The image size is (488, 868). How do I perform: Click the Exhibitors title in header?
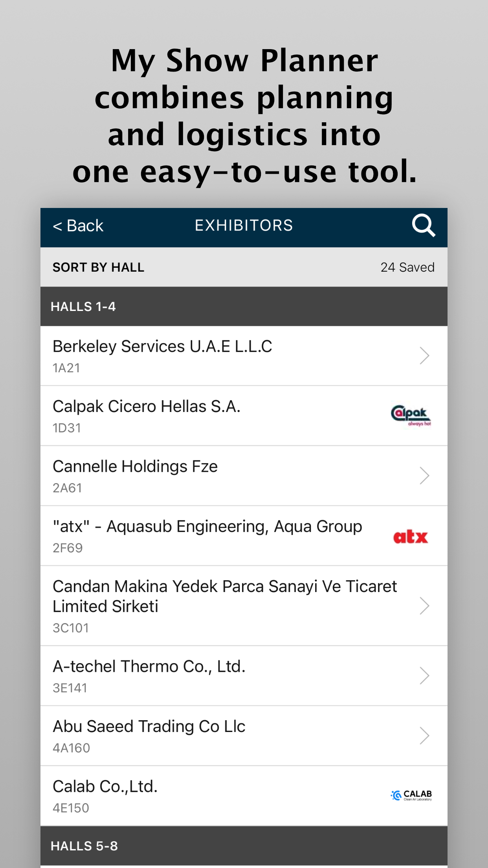pyautogui.click(x=244, y=226)
